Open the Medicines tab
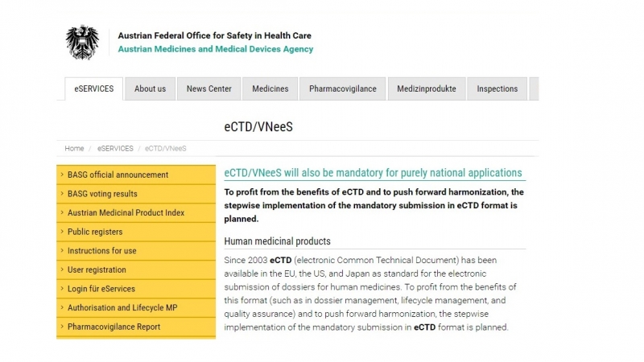The height and width of the screenshot is (362, 644). [270, 88]
